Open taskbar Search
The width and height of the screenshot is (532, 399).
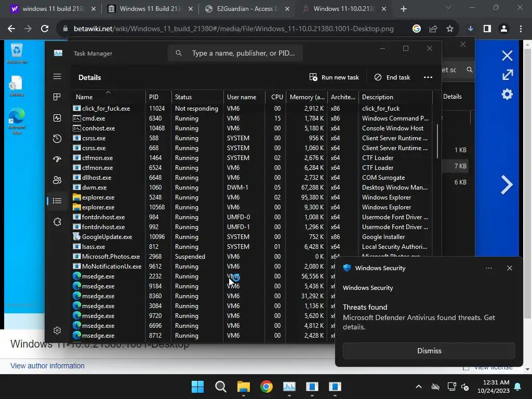click(x=220, y=387)
